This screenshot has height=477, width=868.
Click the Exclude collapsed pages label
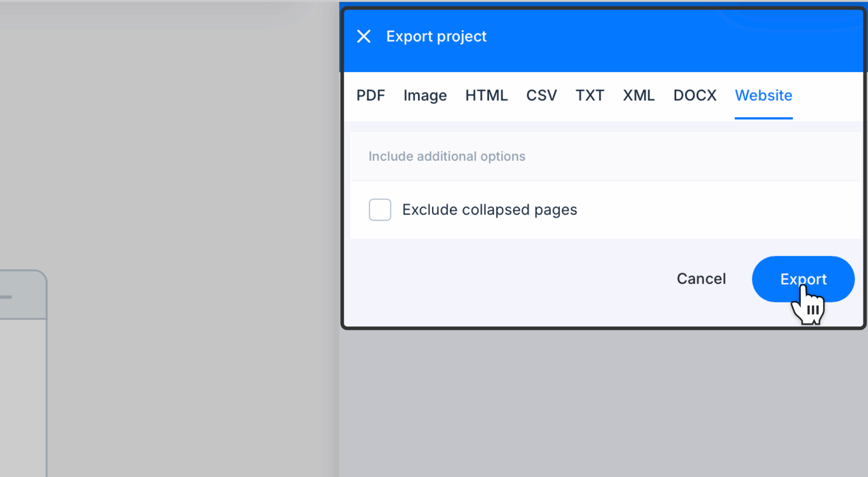pyautogui.click(x=490, y=210)
